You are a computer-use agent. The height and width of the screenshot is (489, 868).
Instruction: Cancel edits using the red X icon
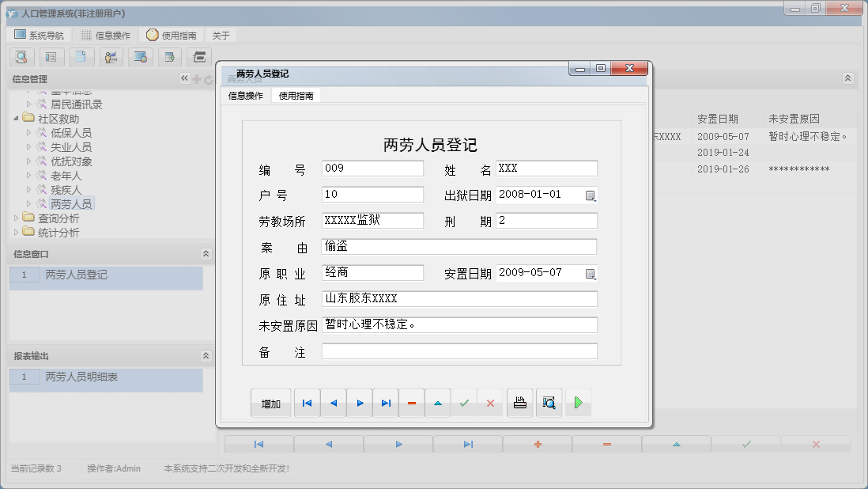(x=490, y=403)
